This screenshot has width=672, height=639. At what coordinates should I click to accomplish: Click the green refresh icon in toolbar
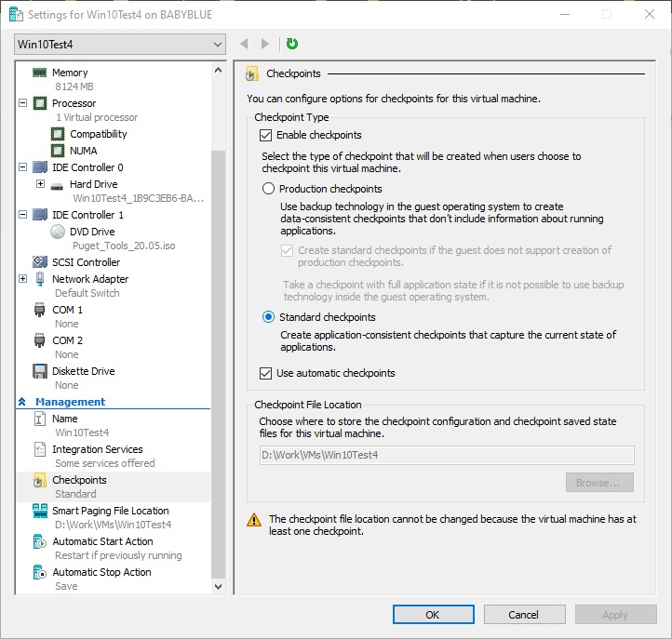pyautogui.click(x=292, y=44)
